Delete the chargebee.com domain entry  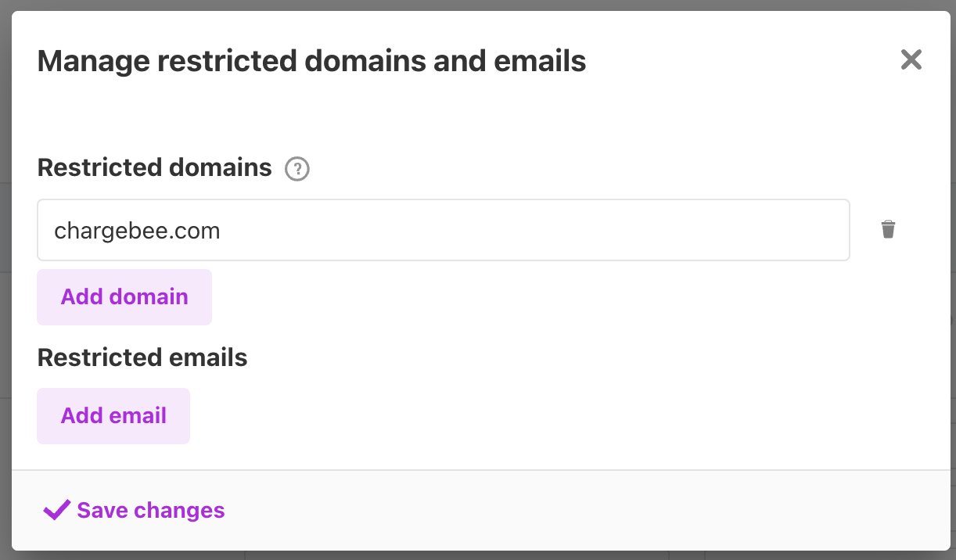click(x=888, y=230)
